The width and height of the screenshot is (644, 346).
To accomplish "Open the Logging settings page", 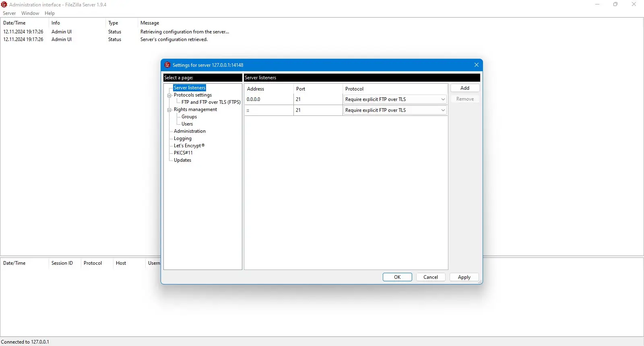I will [183, 138].
